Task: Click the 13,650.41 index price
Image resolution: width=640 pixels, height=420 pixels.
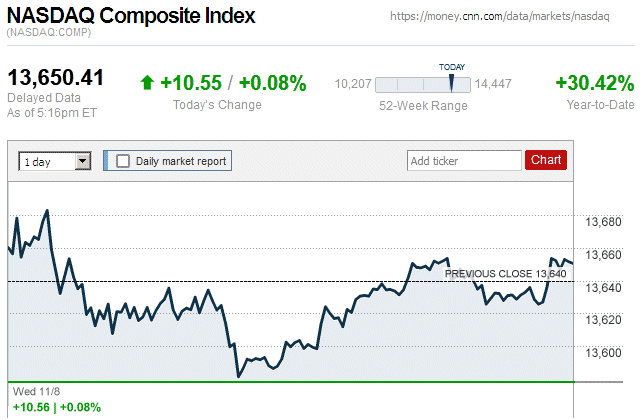Action: click(x=57, y=78)
